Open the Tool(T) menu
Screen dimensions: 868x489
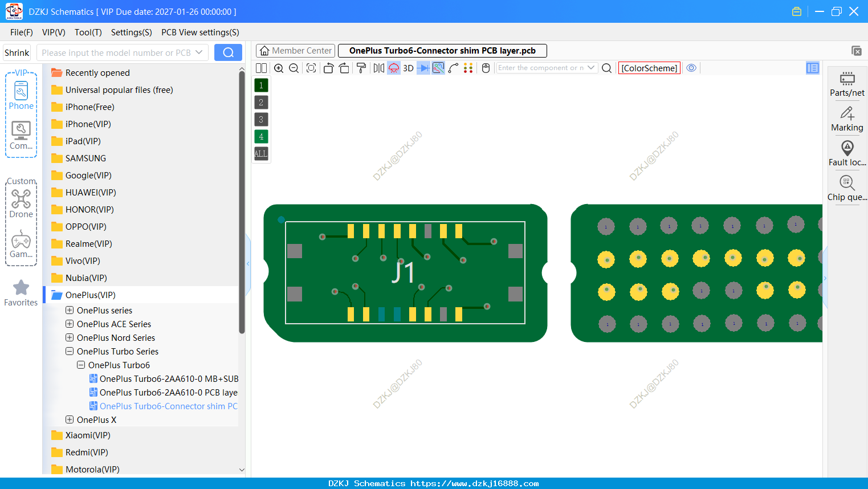tap(88, 32)
